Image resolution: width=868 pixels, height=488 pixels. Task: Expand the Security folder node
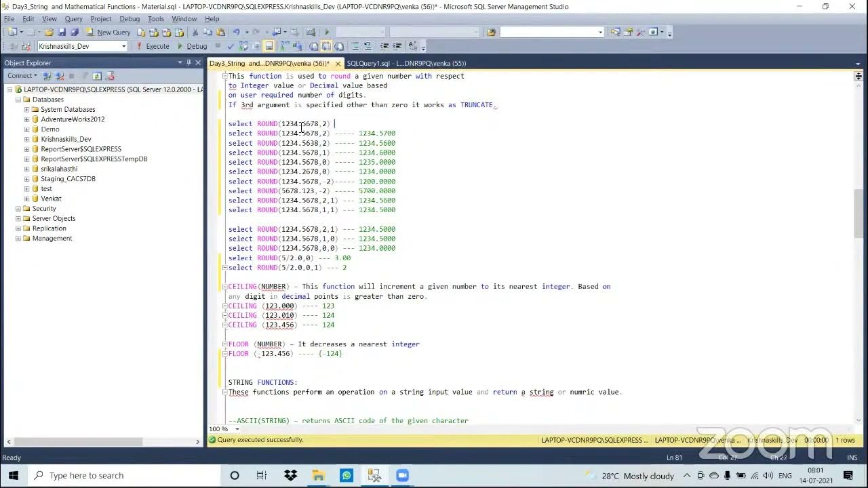coord(18,209)
